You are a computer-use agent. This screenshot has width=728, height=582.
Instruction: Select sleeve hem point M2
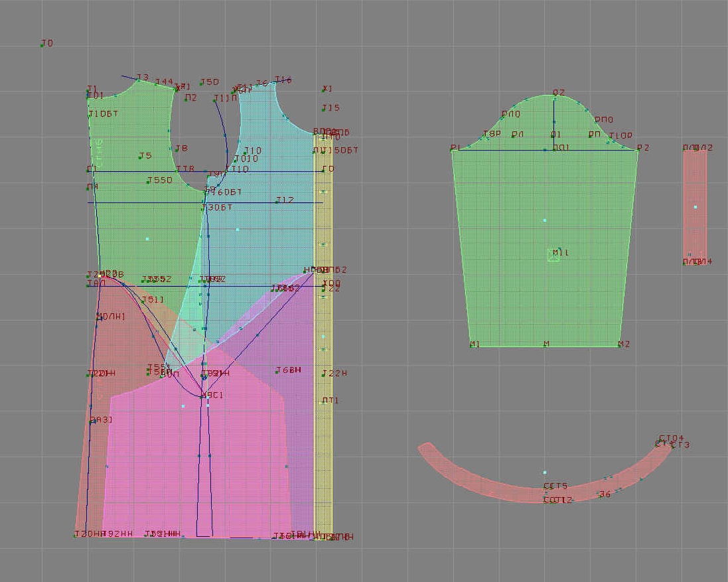(620, 345)
